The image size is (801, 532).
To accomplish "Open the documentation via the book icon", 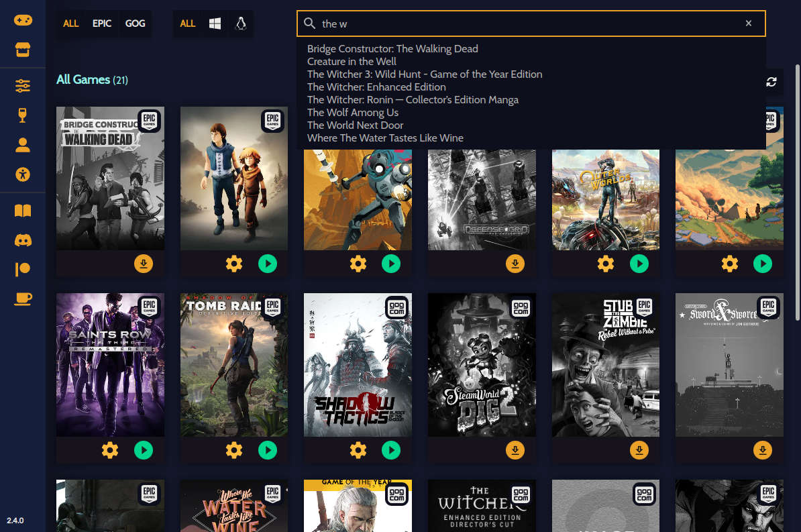I will point(22,210).
